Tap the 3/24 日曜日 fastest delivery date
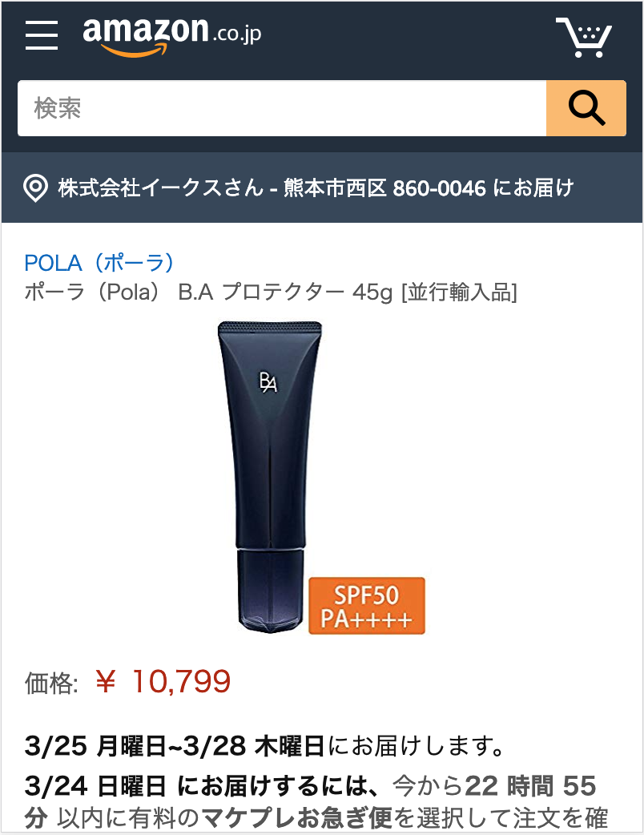644x835 pixels. (96, 786)
